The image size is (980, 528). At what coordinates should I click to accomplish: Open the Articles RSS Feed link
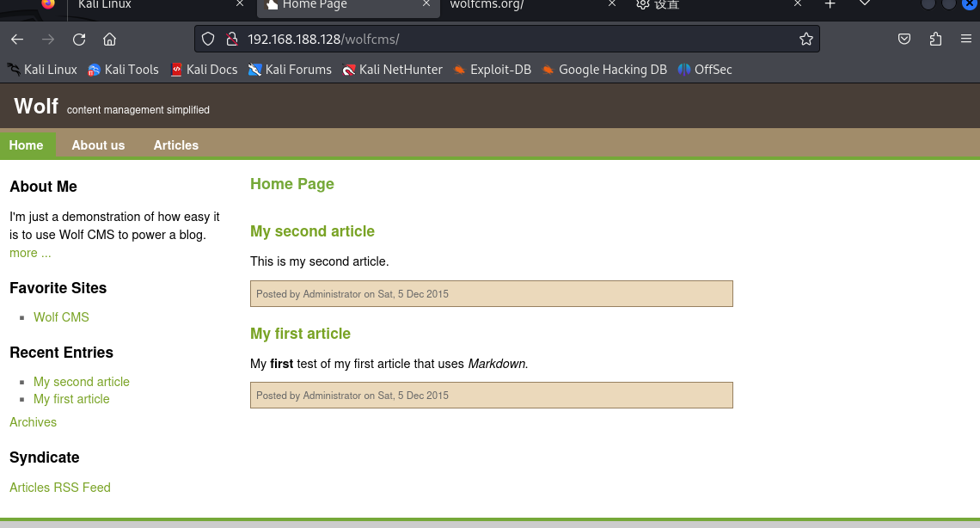coord(60,488)
